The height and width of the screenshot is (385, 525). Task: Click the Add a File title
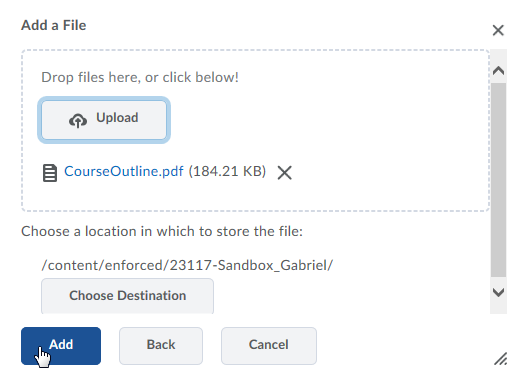(x=54, y=25)
